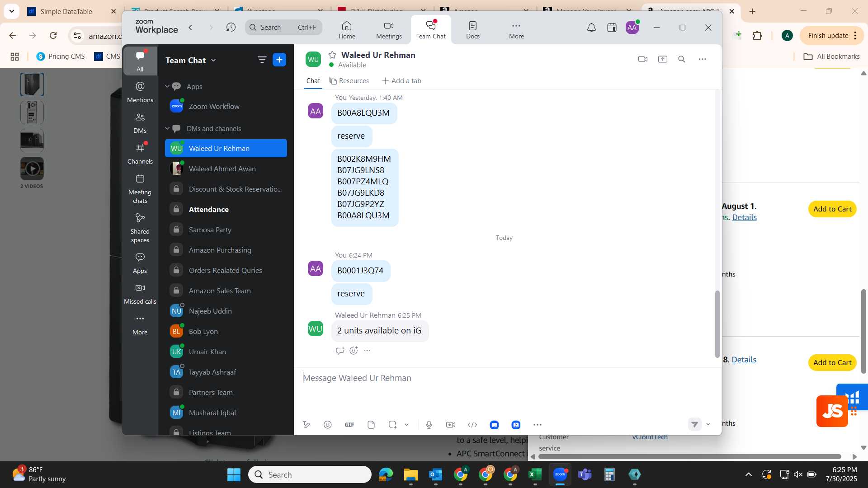Insert a code snippet

(x=472, y=425)
